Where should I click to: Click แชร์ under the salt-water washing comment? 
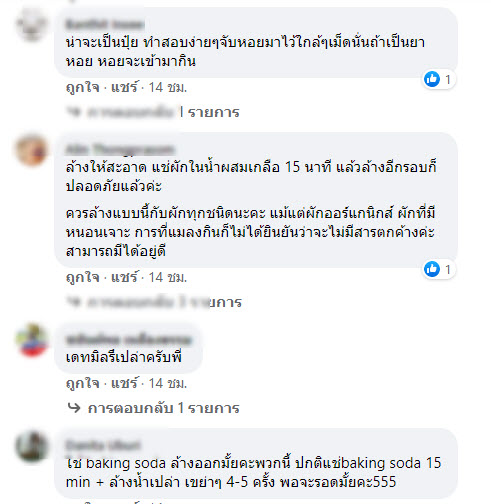(x=124, y=277)
